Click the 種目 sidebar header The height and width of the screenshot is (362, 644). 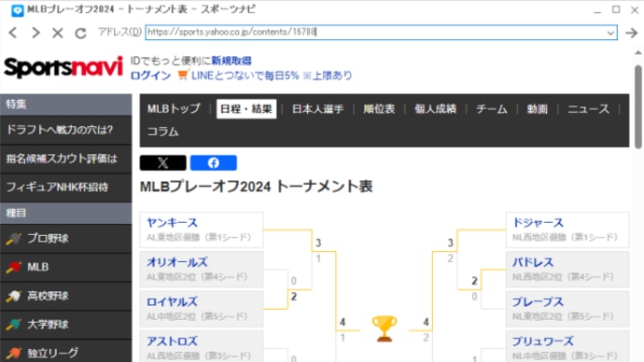(65, 213)
